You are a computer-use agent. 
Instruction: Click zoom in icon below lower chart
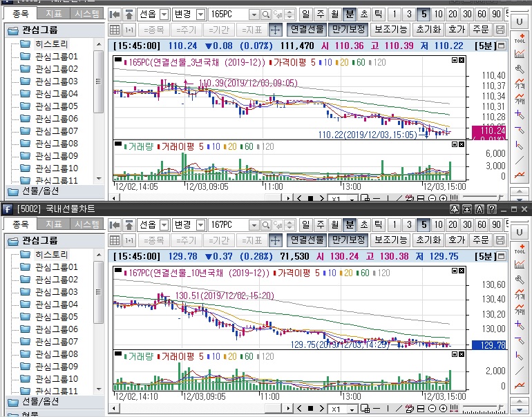pos(443,410)
